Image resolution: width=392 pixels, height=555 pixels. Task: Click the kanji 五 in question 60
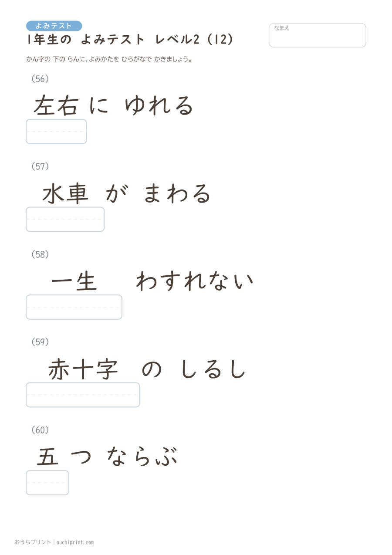click(x=47, y=457)
